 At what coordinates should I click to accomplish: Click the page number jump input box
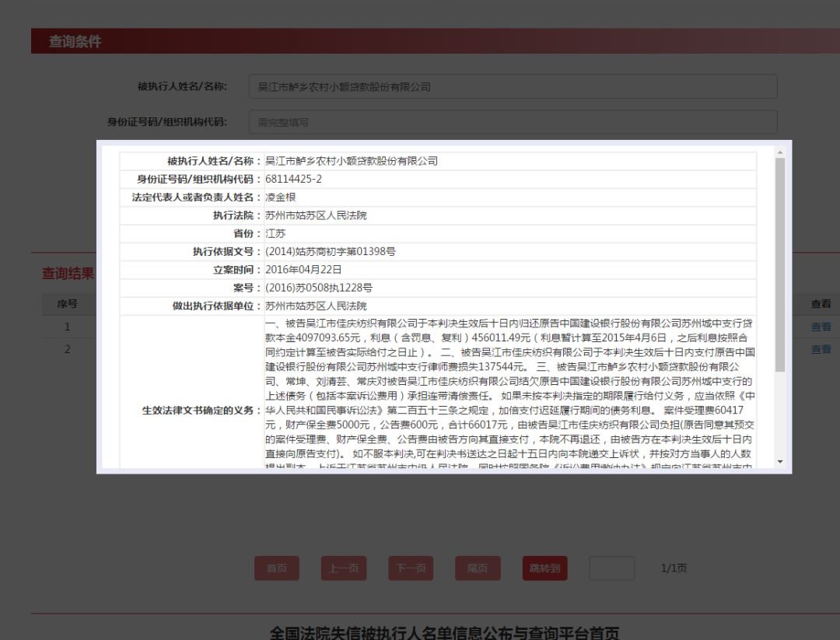point(612,568)
